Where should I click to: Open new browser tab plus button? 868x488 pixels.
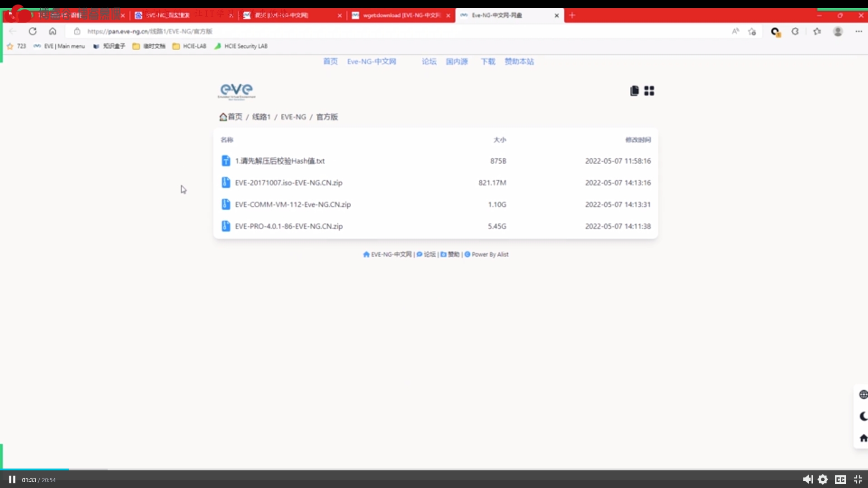[572, 15]
